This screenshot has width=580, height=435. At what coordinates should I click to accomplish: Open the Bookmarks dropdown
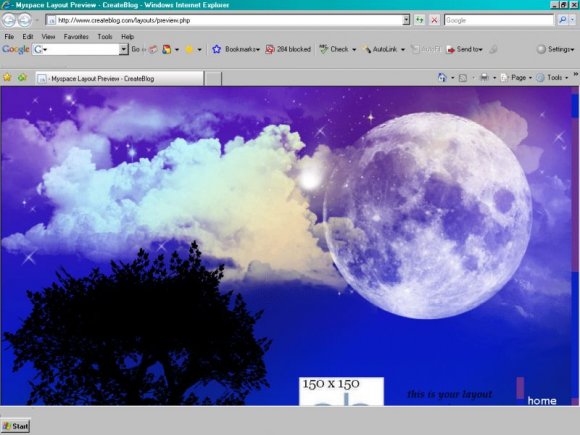point(236,49)
